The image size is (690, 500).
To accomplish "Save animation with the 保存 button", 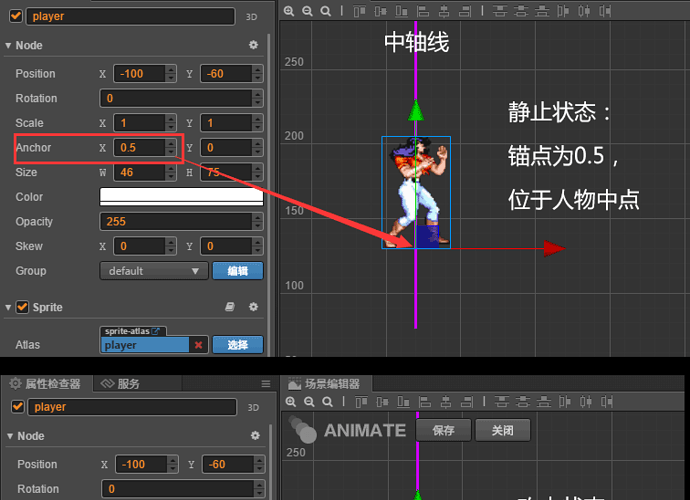I will [x=443, y=430].
